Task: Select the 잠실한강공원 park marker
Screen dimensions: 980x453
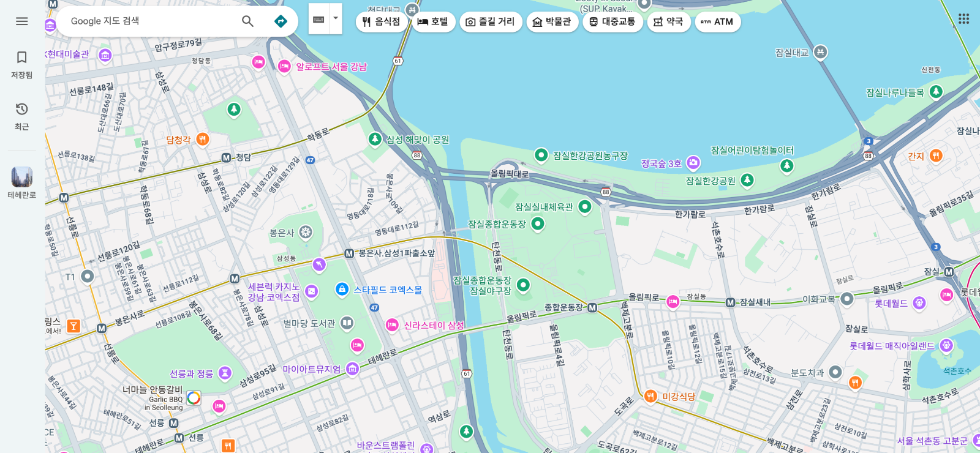Action: click(x=747, y=181)
